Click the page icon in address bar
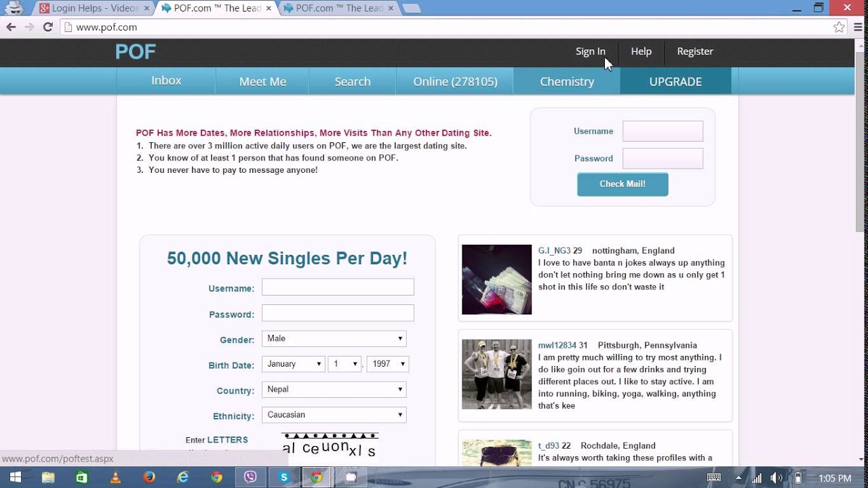Image resolution: width=868 pixels, height=488 pixels. (x=67, y=27)
